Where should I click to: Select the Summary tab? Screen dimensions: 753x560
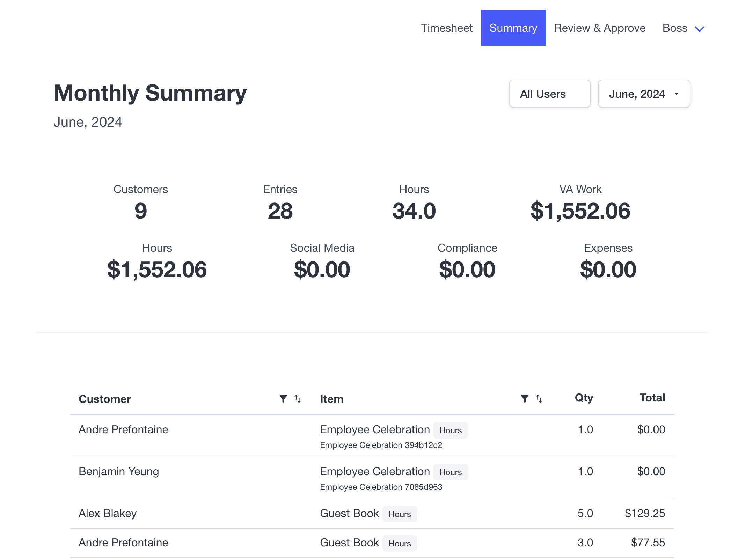(513, 28)
